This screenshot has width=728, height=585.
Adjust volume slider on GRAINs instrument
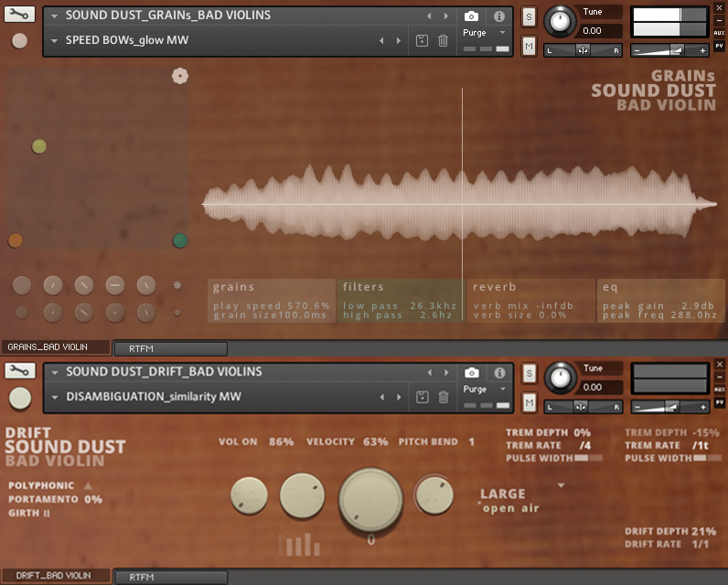(669, 50)
